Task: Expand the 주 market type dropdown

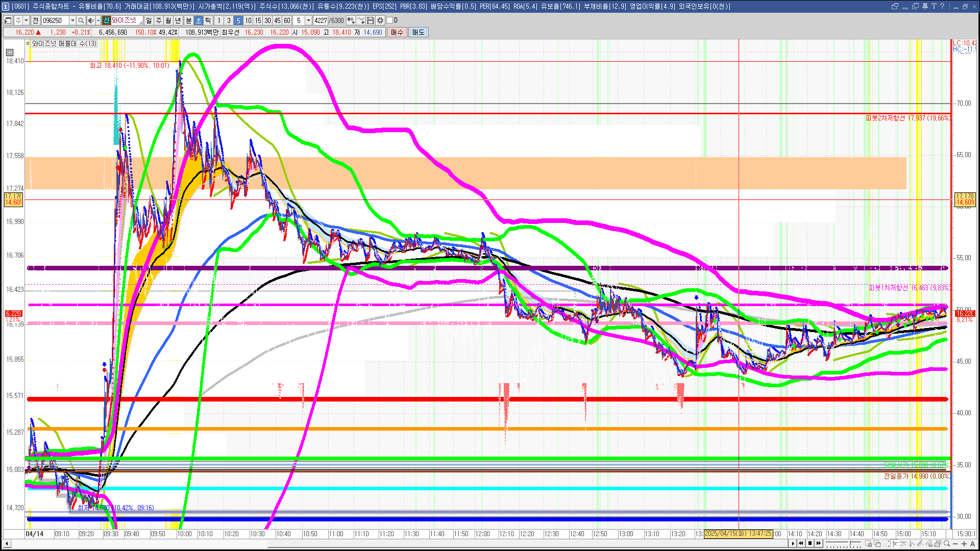Action: [x=26, y=20]
